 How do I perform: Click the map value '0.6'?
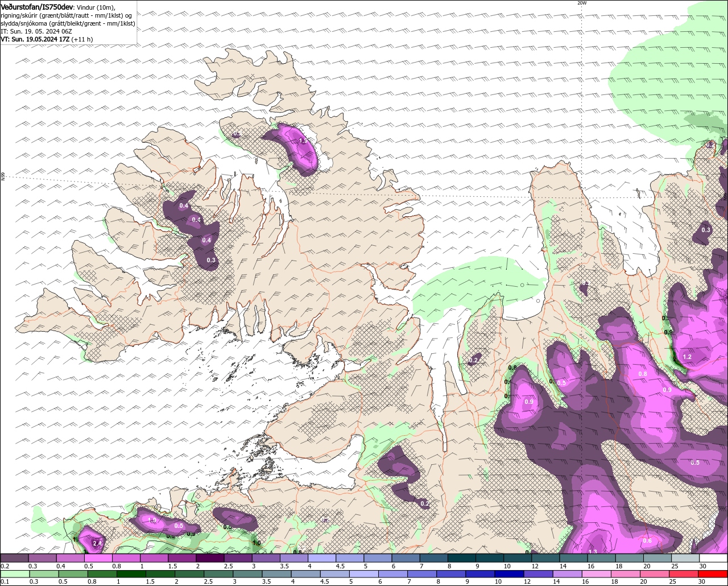click(x=647, y=541)
